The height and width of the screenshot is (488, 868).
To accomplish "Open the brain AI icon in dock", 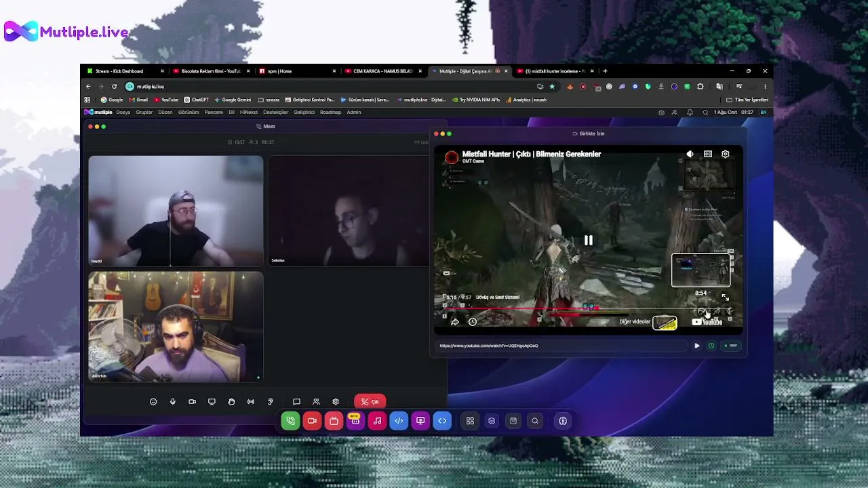I will tap(563, 421).
